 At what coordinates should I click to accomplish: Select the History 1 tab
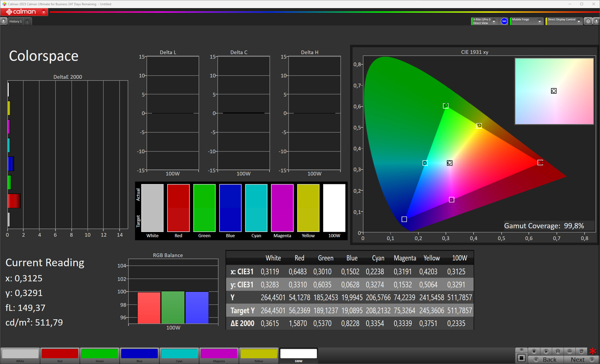(15, 21)
